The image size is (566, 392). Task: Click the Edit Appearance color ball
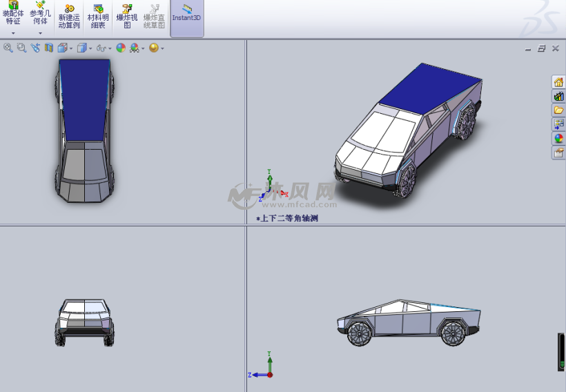pos(121,48)
